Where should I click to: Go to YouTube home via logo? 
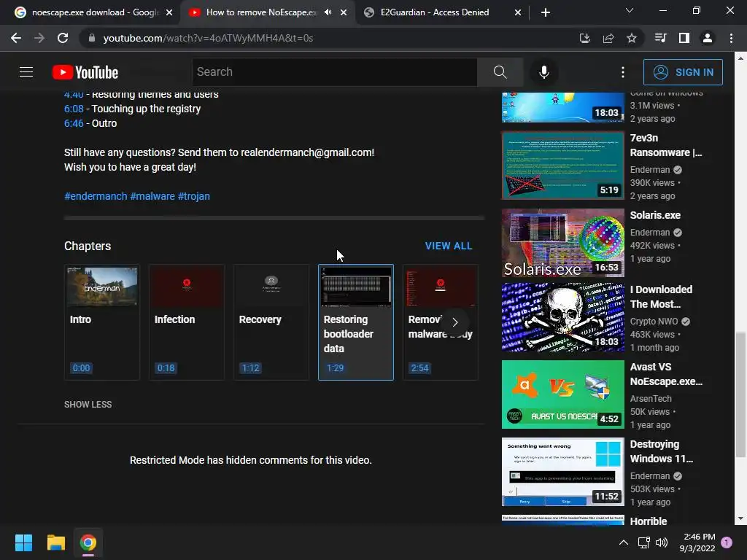[85, 72]
